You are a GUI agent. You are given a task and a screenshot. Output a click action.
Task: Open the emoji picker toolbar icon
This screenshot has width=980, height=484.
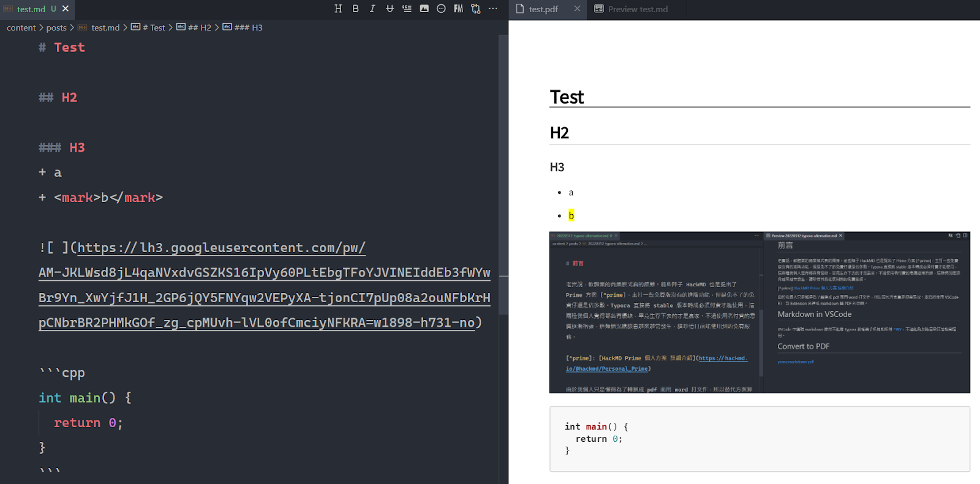(441, 9)
